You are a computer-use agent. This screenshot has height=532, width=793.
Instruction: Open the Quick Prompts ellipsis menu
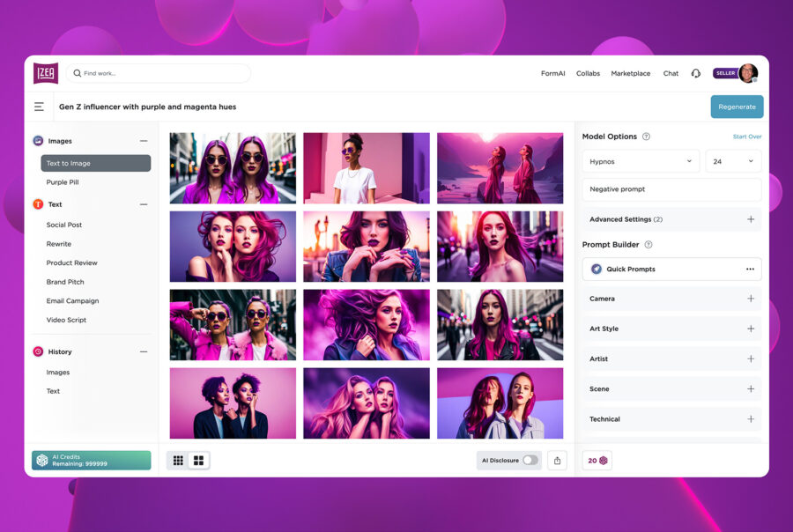[750, 269]
